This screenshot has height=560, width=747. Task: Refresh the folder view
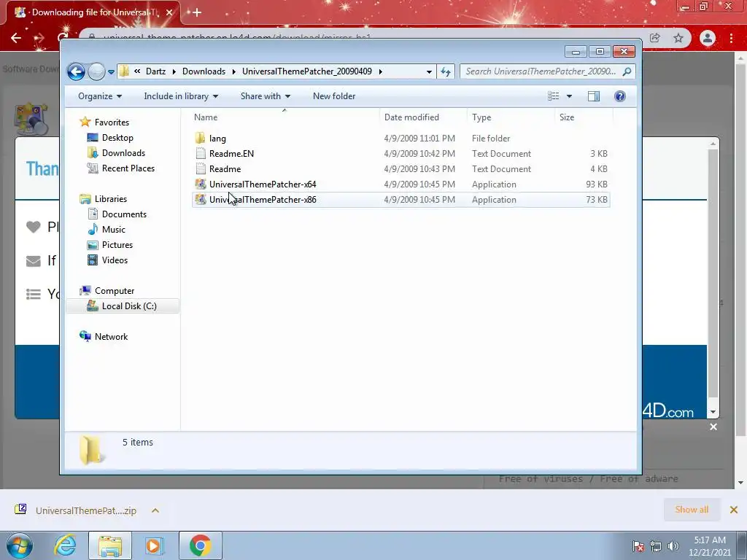tap(446, 72)
